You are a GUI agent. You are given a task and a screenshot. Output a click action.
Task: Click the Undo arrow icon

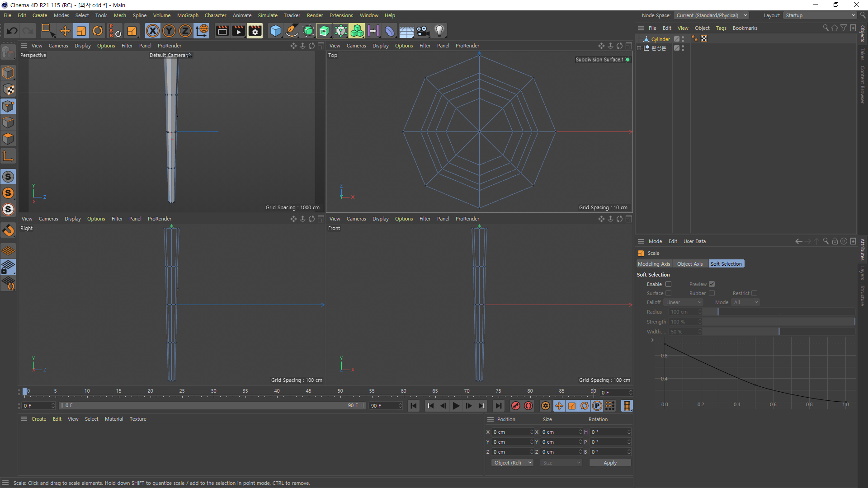(x=12, y=31)
